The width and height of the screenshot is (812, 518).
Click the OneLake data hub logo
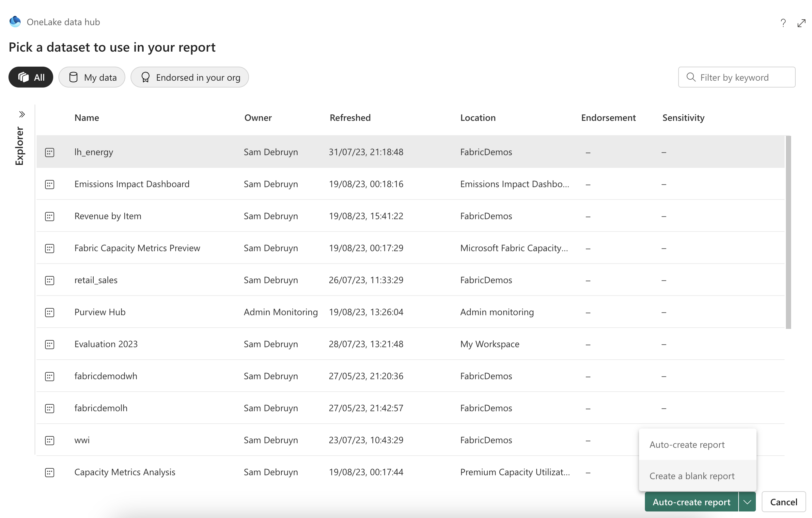coord(14,21)
